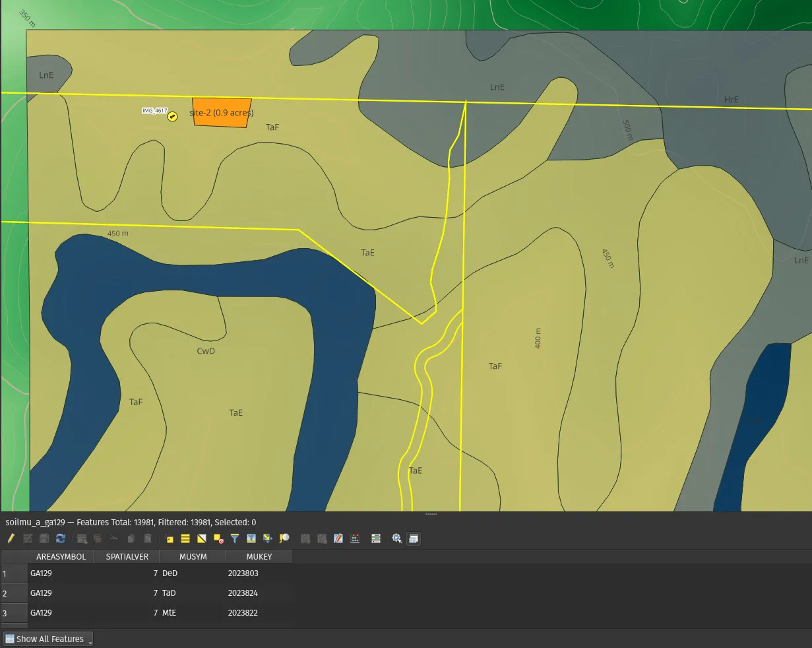Viewport: 812px width, 648px height.
Task: Toggle docked attribute table mode
Action: click(x=413, y=538)
